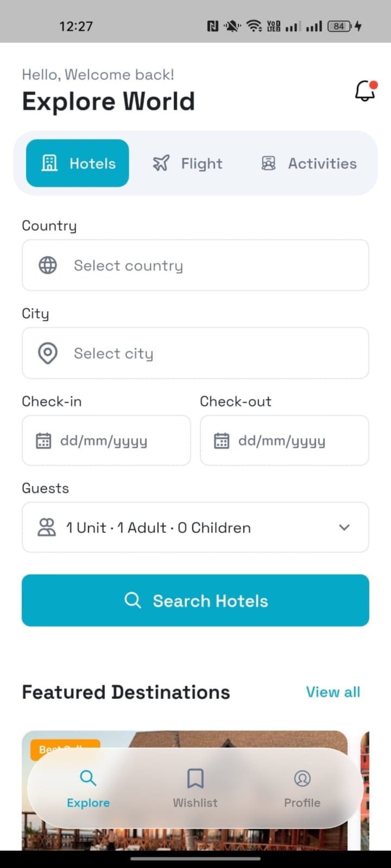Tap the airplane icon for Flight
The width and height of the screenshot is (391, 868).
pyautogui.click(x=161, y=163)
